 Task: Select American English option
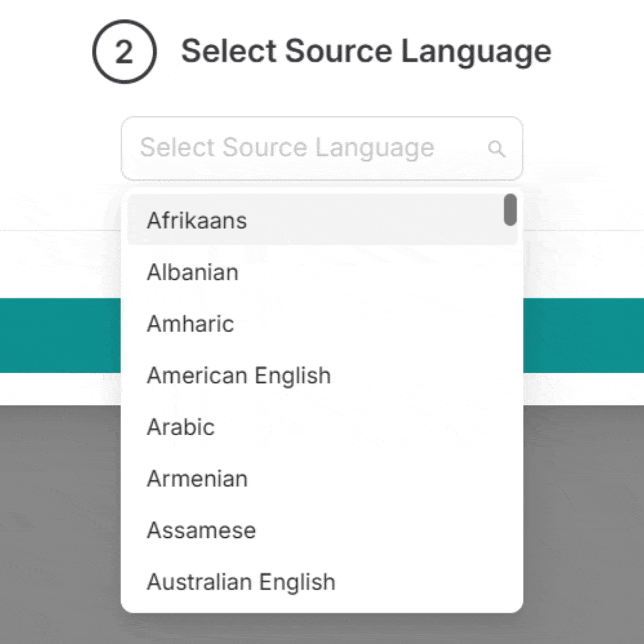(322, 376)
